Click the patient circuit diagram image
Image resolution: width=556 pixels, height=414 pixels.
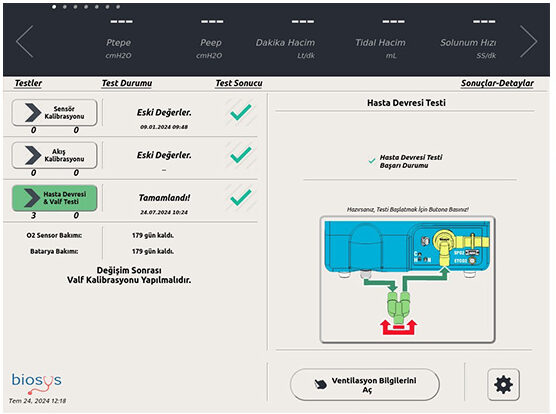pyautogui.click(x=407, y=280)
